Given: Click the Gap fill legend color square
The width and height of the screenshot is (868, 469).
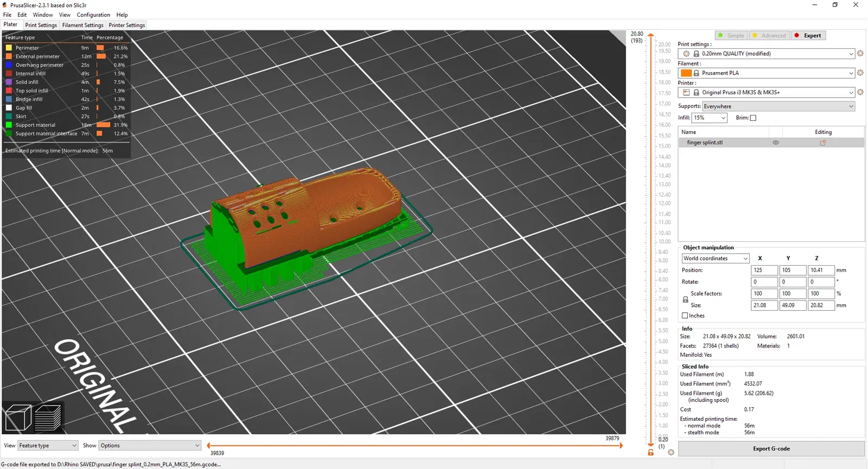Looking at the screenshot, I should [x=9, y=108].
